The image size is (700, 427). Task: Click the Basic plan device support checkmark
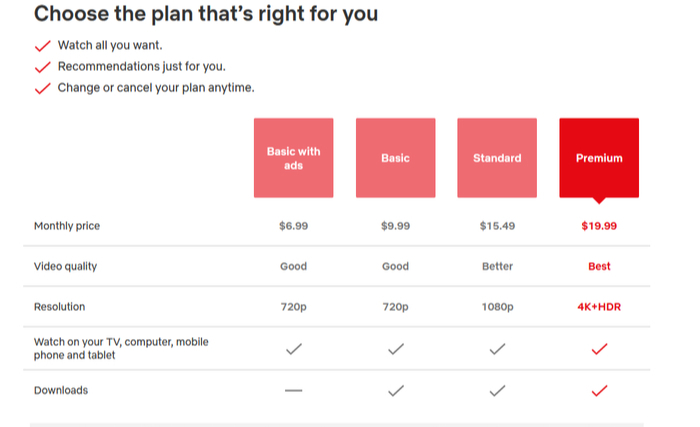point(395,349)
